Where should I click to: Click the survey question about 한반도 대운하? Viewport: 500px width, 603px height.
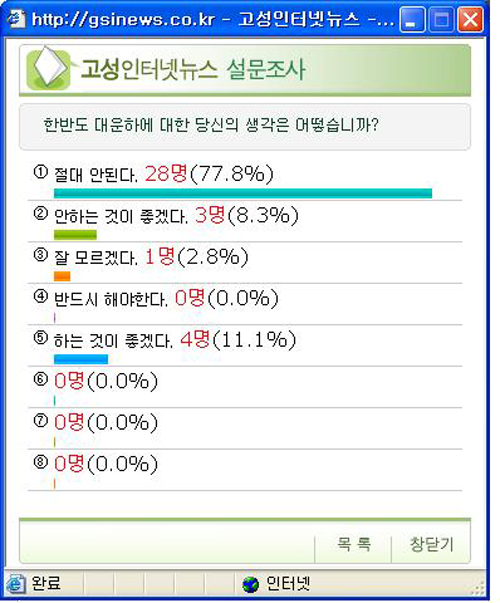(x=211, y=125)
